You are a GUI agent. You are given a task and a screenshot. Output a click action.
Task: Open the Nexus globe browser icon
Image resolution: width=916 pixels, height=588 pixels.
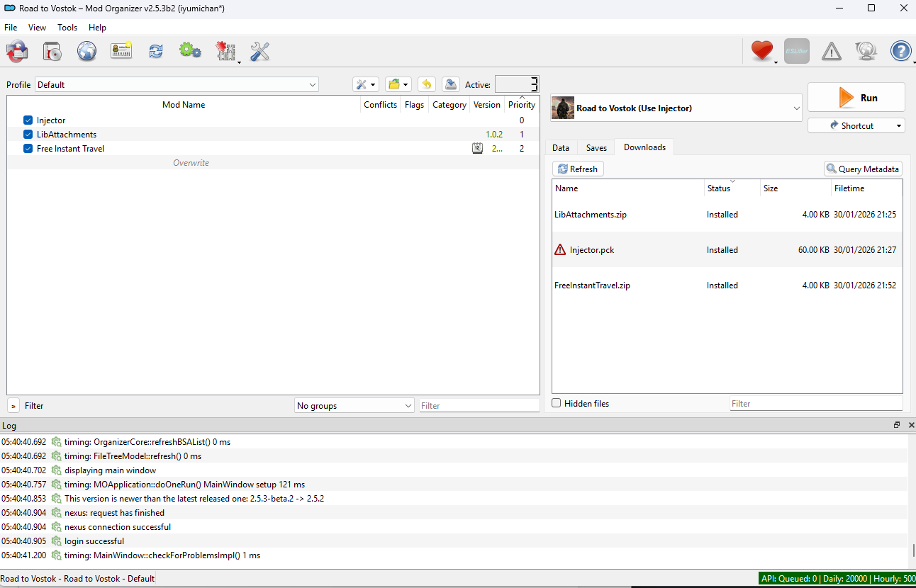coord(86,51)
